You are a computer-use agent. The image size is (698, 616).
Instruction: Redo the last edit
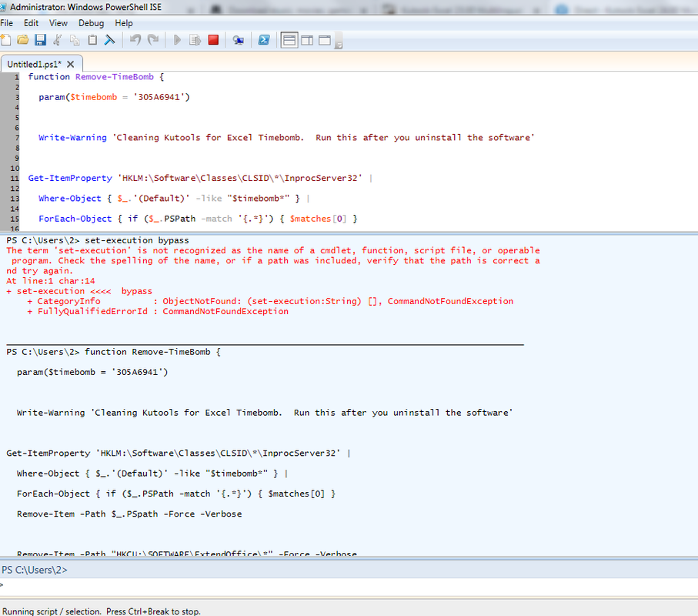coord(153,40)
